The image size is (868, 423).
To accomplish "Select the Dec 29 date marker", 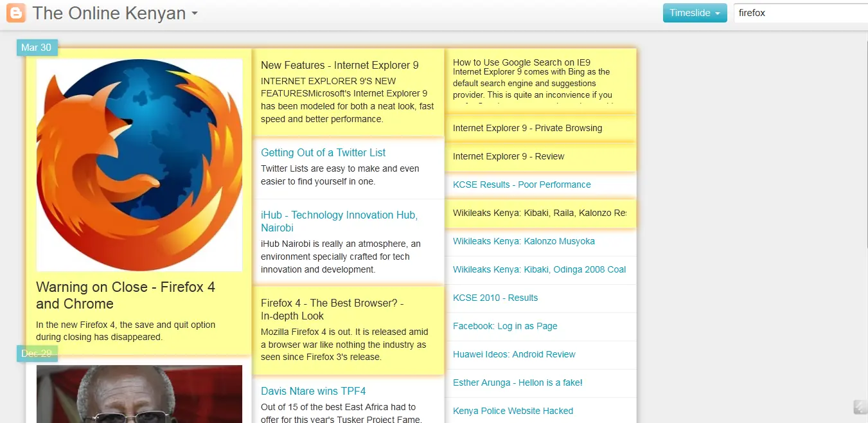I will click(37, 354).
